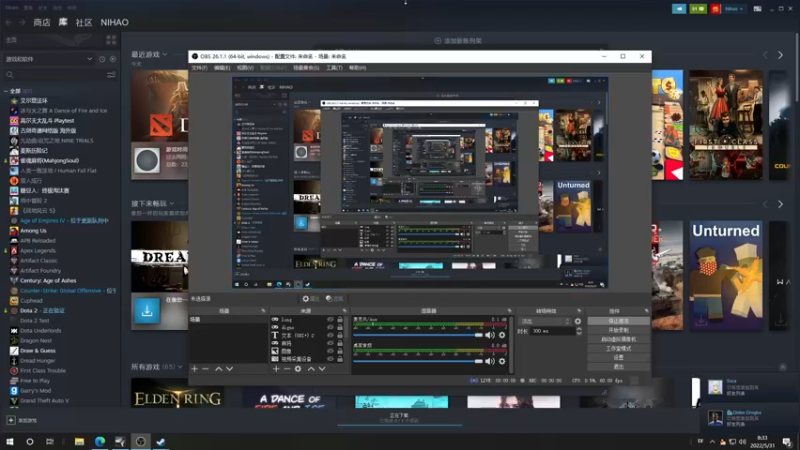Toggle visibility eye of 视频采集设备 source
800x450 pixels.
(x=330, y=359)
